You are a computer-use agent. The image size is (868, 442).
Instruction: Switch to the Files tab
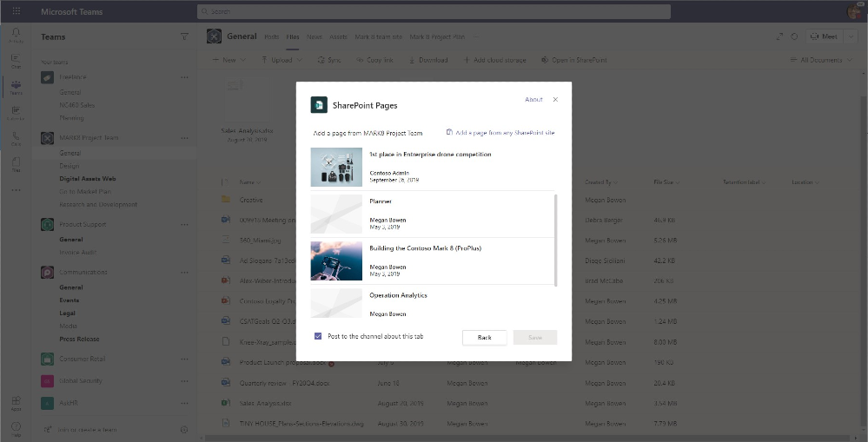293,37
